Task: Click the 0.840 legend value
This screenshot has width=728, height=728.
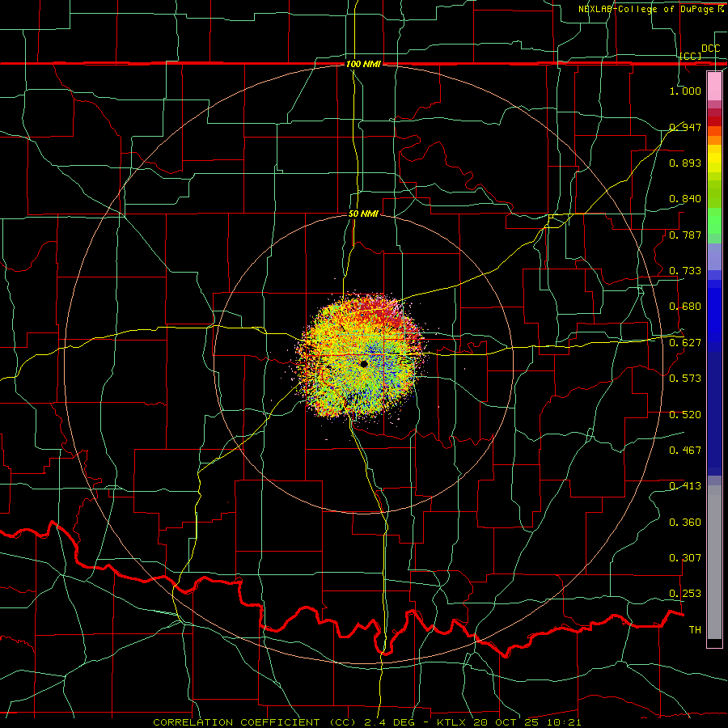Action: [x=685, y=199]
